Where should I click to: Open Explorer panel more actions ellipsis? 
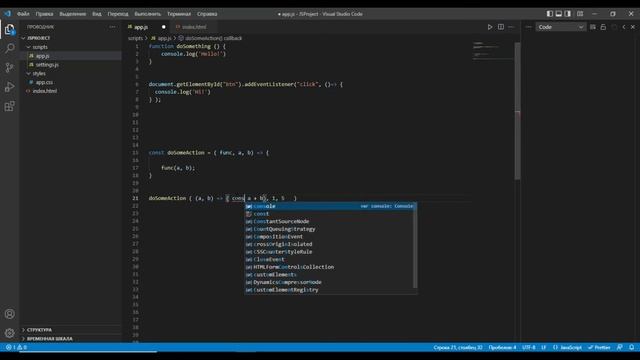click(112, 27)
